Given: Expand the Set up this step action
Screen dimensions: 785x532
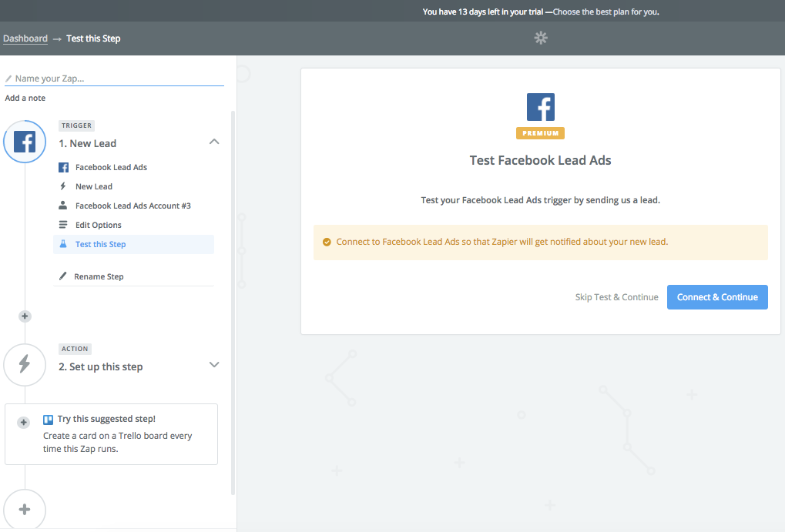Looking at the screenshot, I should [214, 365].
